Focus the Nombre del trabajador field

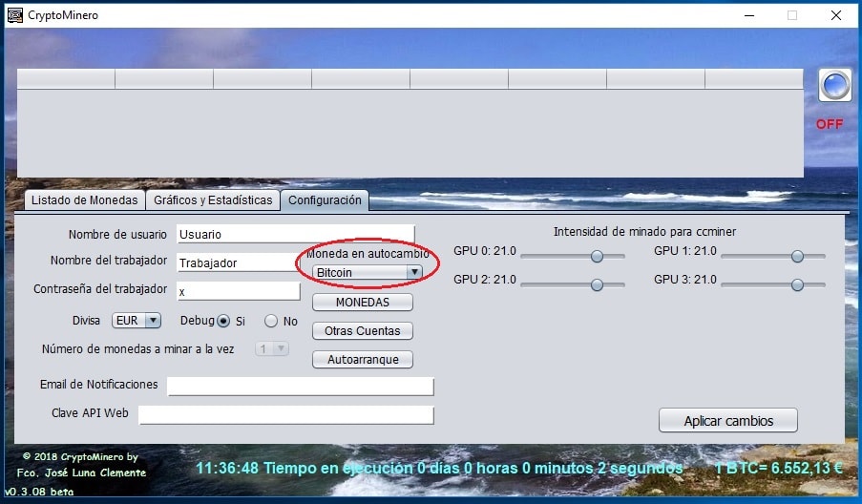tap(238, 262)
